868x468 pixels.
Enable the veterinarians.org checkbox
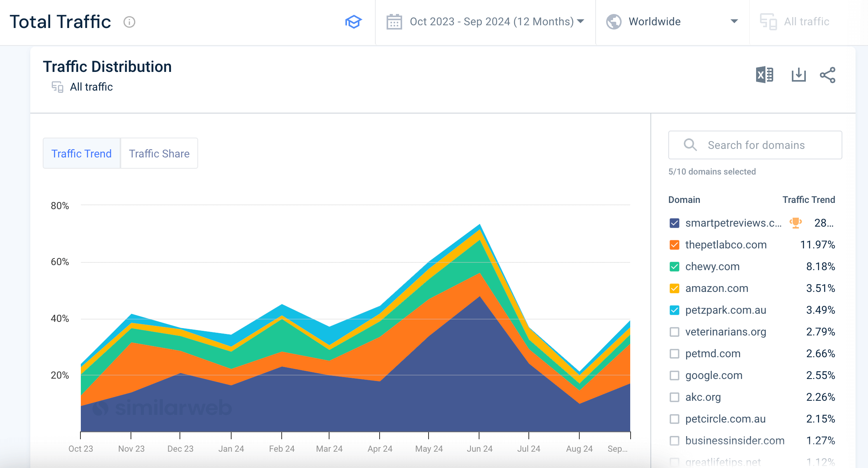(x=675, y=332)
